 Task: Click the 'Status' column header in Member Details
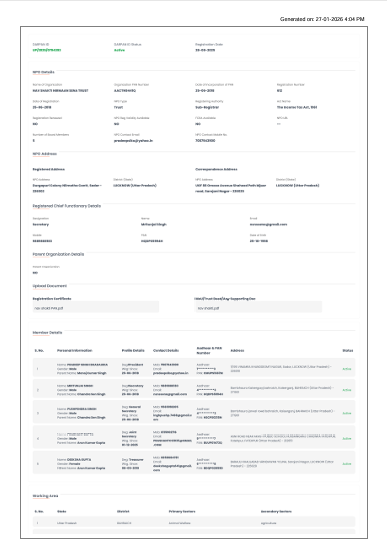pyautogui.click(x=347, y=350)
